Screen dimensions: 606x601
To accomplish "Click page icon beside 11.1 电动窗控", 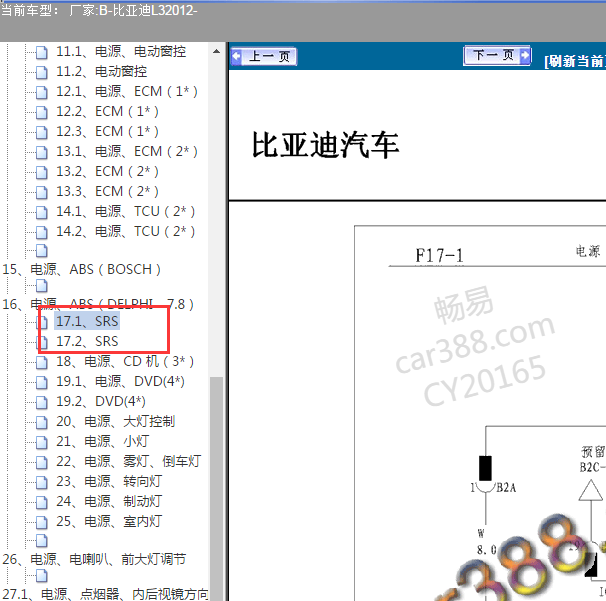I will point(42,52).
